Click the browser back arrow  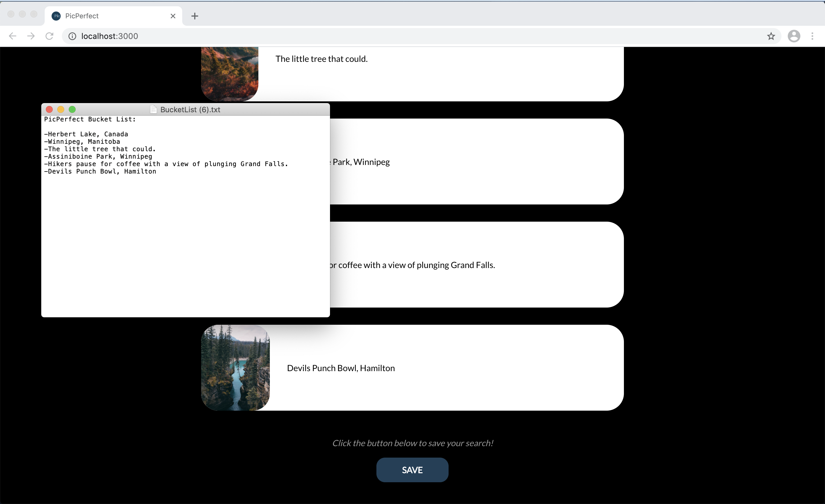tap(12, 36)
